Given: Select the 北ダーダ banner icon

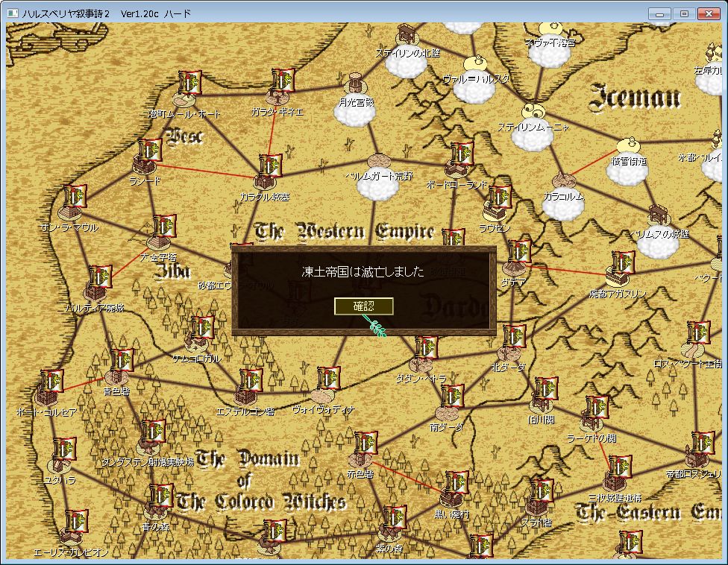Looking at the screenshot, I should coord(515,338).
